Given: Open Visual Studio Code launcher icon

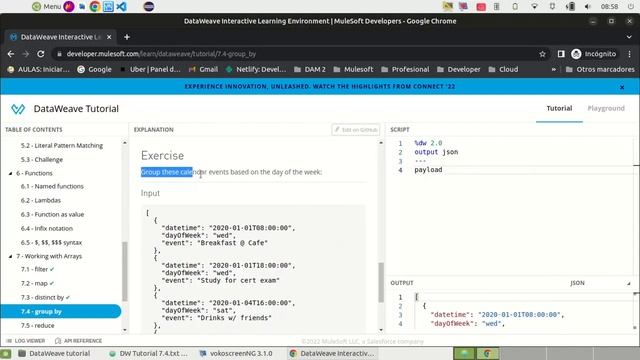Looking at the screenshot, I should pos(121,6).
